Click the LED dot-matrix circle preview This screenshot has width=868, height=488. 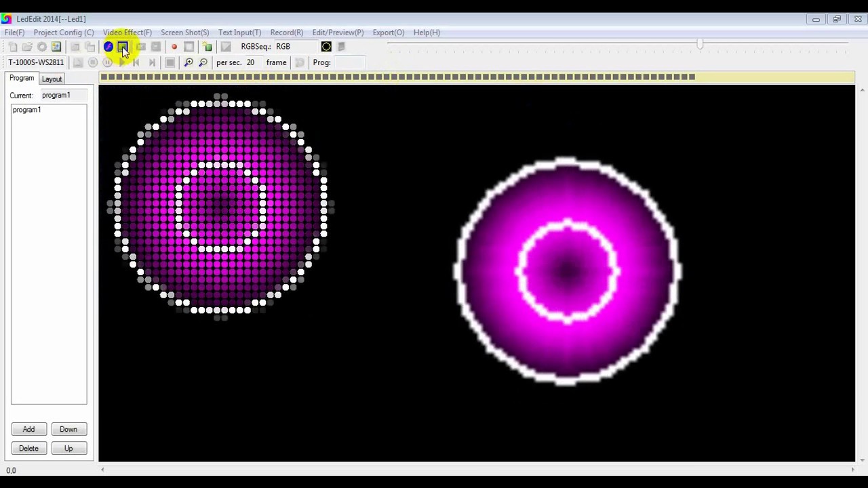[x=220, y=207]
